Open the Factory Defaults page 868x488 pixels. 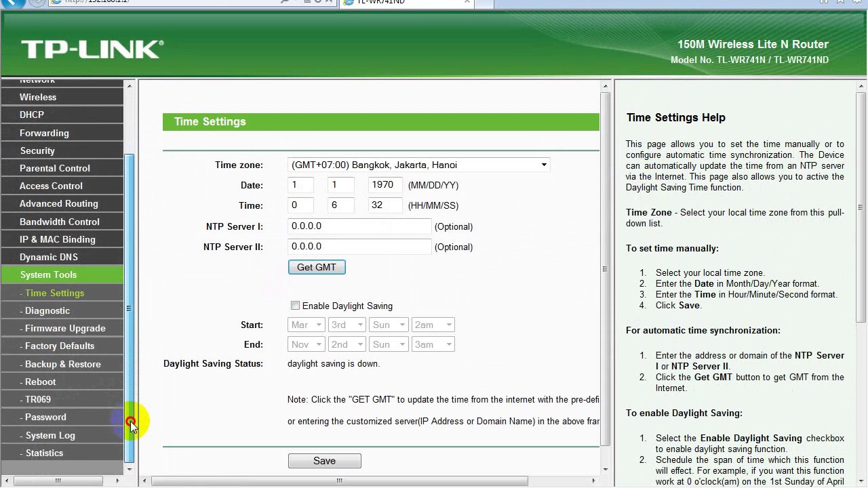coord(62,346)
